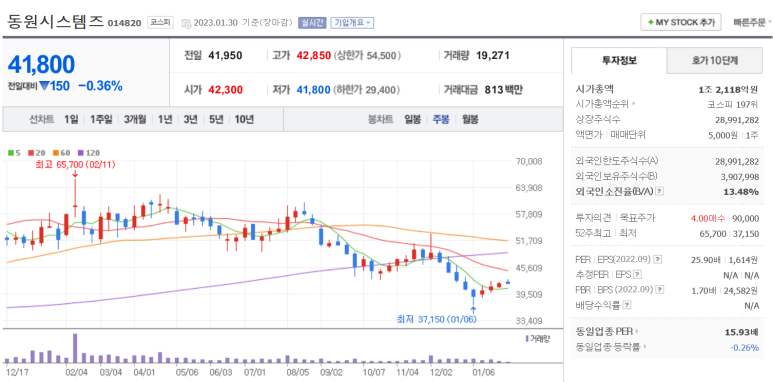Click the 거래량 value 19,271
Screen dimensions: 773x382
(492, 56)
